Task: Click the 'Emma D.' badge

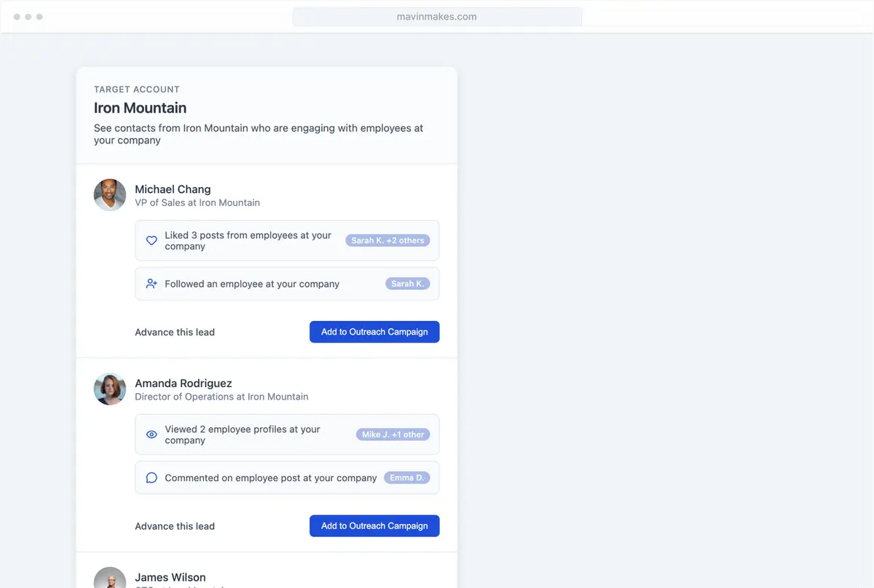Action: (x=406, y=478)
